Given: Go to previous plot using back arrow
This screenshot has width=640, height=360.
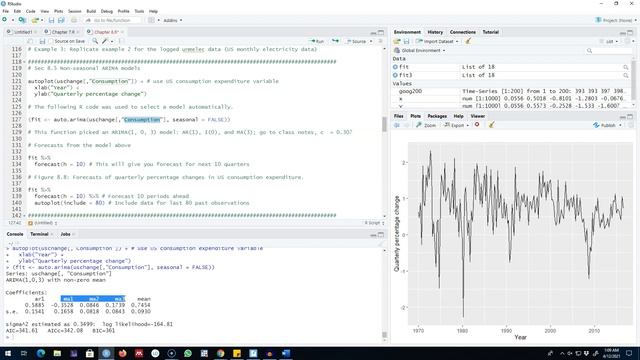Looking at the screenshot, I should point(397,125).
